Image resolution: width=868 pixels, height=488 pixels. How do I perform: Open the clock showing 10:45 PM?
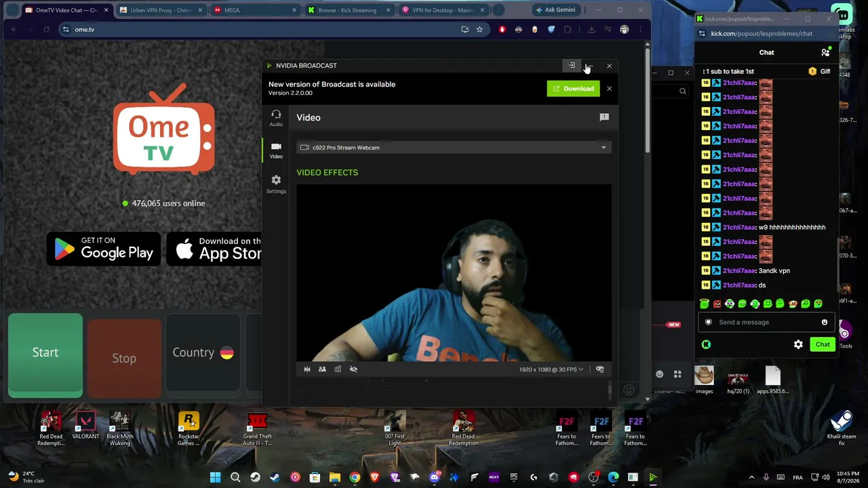tap(842, 477)
